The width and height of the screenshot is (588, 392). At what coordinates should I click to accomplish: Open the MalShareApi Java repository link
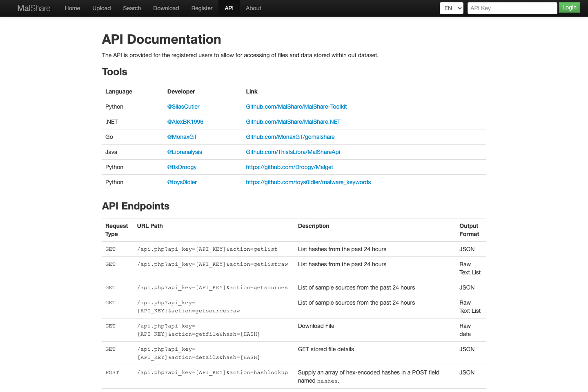pyautogui.click(x=293, y=151)
